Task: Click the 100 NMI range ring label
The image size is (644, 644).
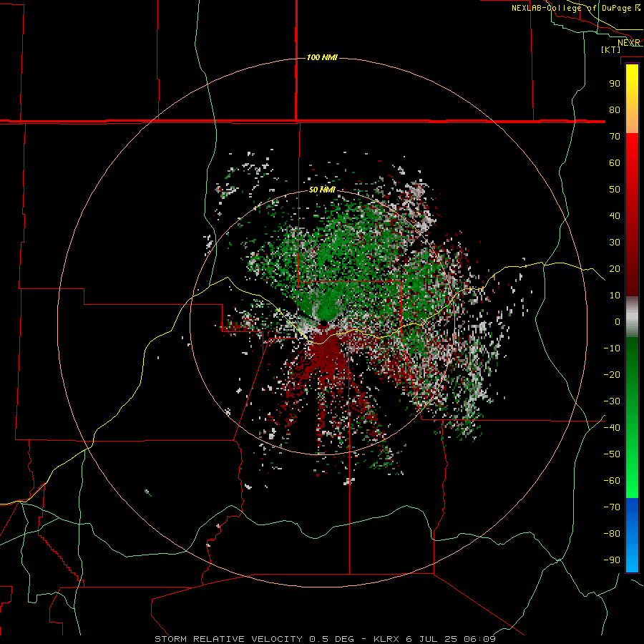Action: click(322, 57)
